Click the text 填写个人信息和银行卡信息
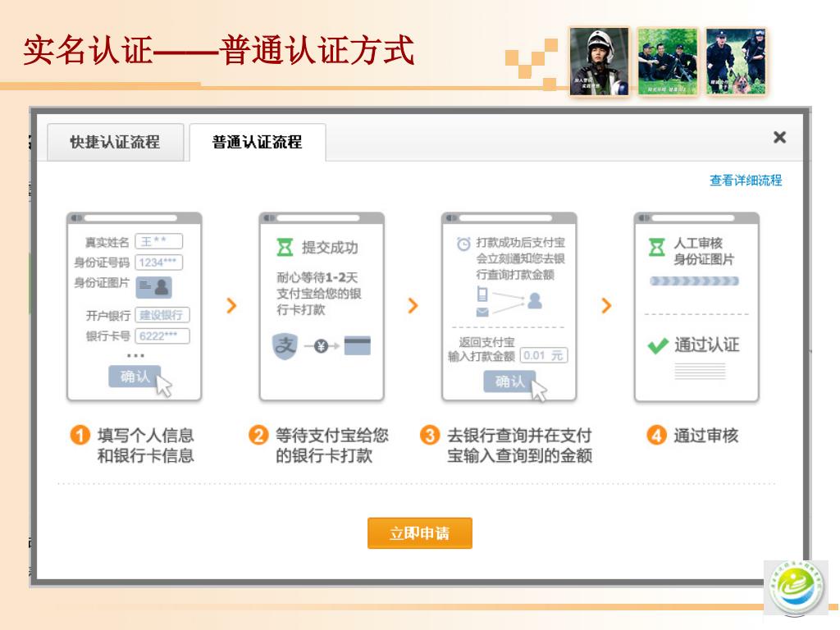This screenshot has height=630, width=840. 145,445
